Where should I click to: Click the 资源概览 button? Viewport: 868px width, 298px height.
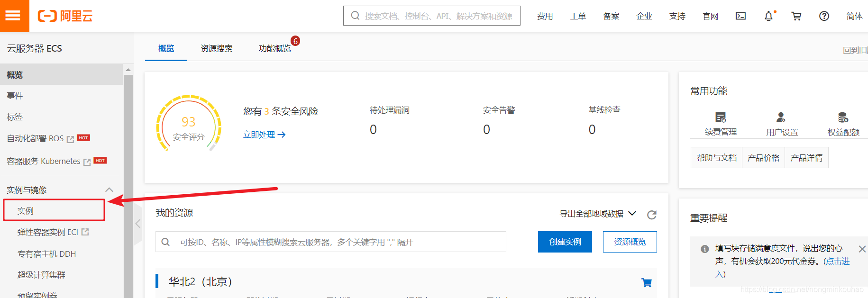pyautogui.click(x=630, y=242)
